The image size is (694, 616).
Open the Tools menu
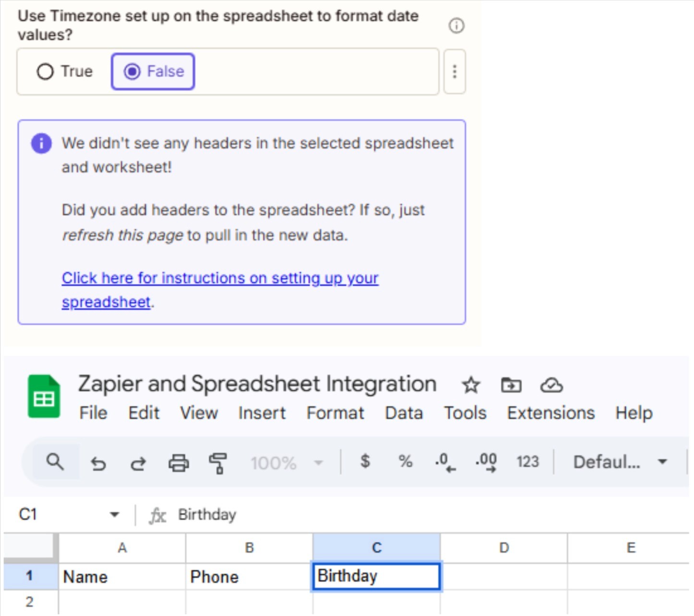click(465, 413)
